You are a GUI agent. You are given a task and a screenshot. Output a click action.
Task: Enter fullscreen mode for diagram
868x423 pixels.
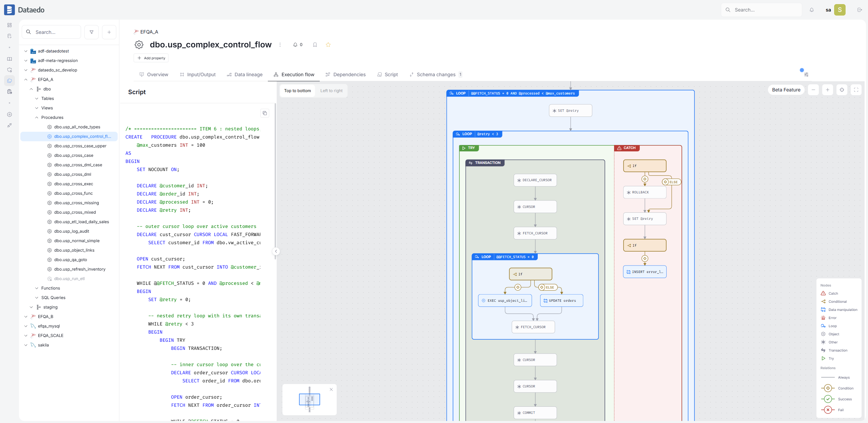click(x=856, y=90)
